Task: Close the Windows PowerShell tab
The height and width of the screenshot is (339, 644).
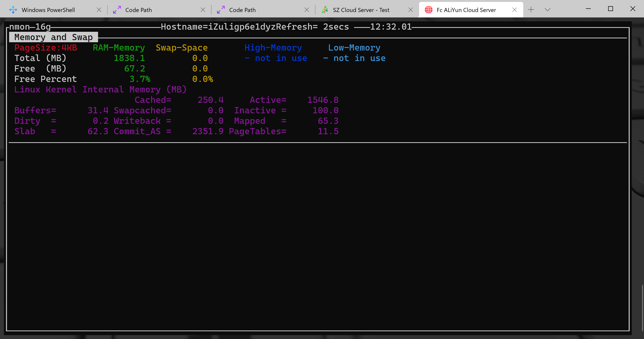Action: pos(99,10)
